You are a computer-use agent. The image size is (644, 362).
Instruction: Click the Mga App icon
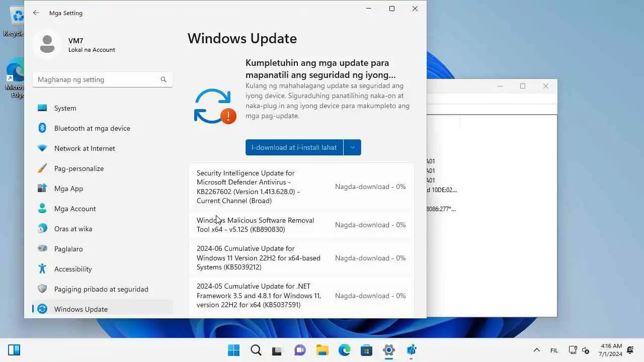point(42,189)
